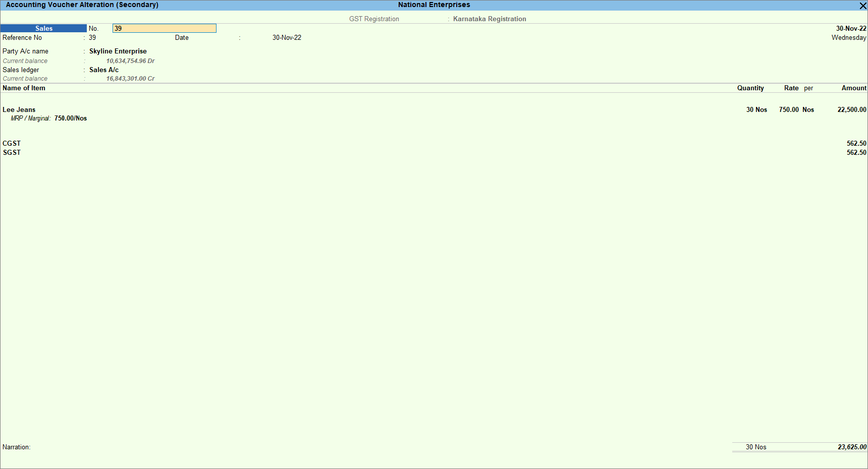Click the Quantity column header
The image size is (868, 469).
750,88
